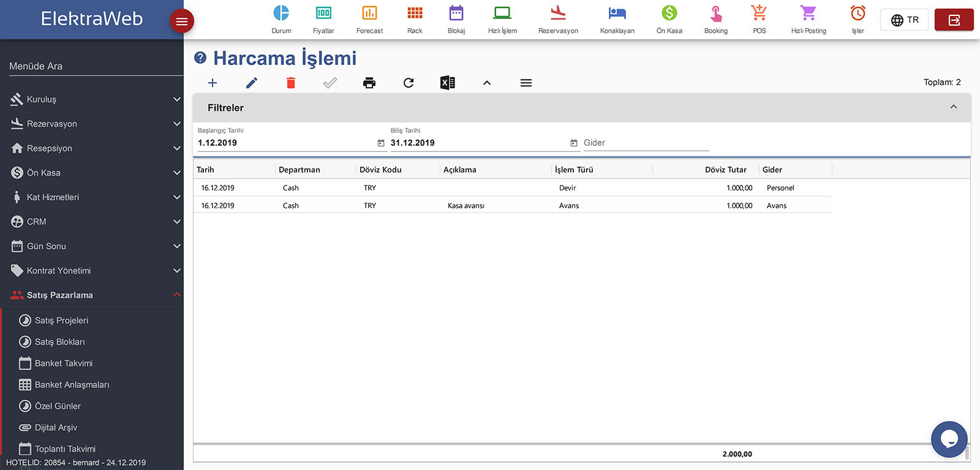Sort by Tarih column header
Viewport: 980px width, 470px height.
click(205, 170)
